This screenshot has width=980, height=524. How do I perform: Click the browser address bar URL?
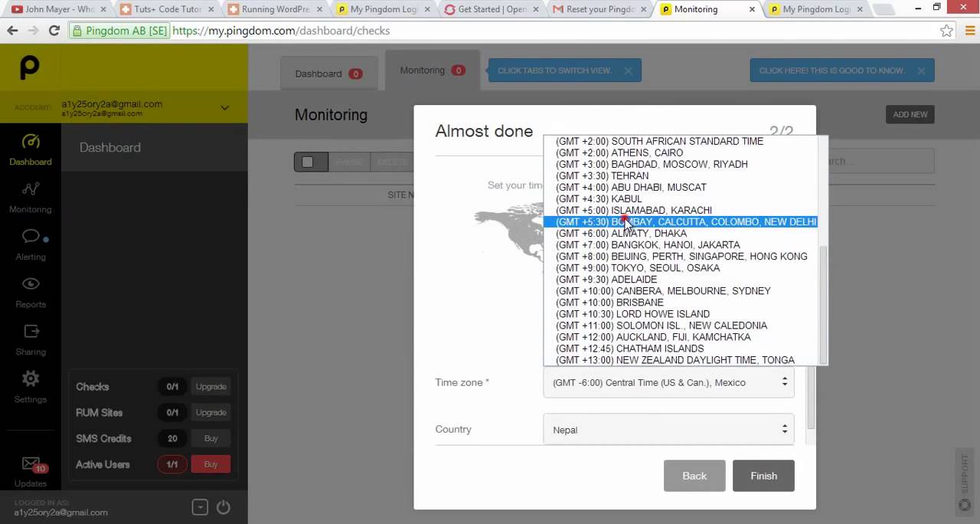(x=281, y=31)
